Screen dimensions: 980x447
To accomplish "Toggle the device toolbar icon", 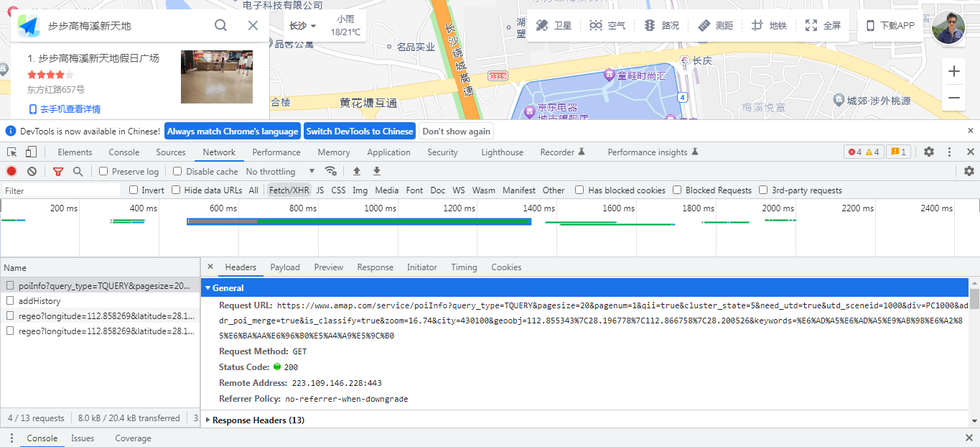I will tap(31, 152).
